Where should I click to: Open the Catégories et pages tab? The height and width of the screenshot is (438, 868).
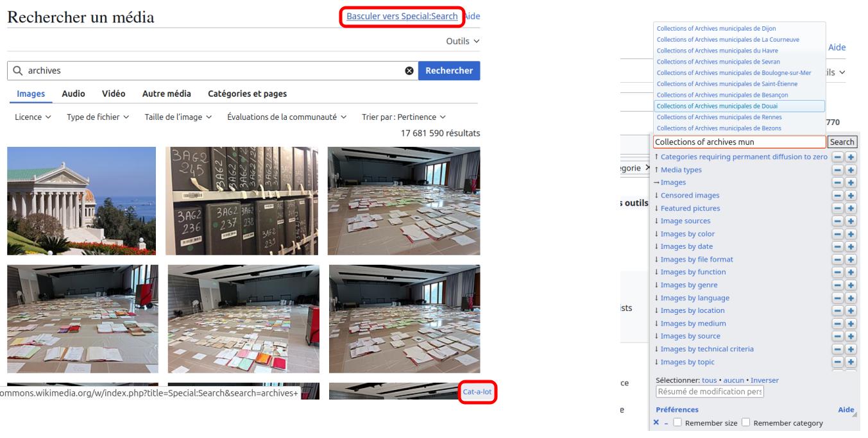pyautogui.click(x=247, y=94)
